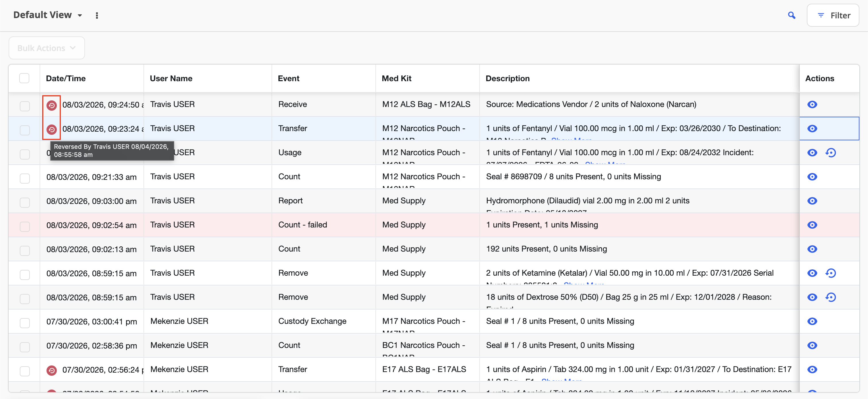The height and width of the screenshot is (399, 868).
Task: Reverse the Ketamine Remove event
Action: point(831,273)
